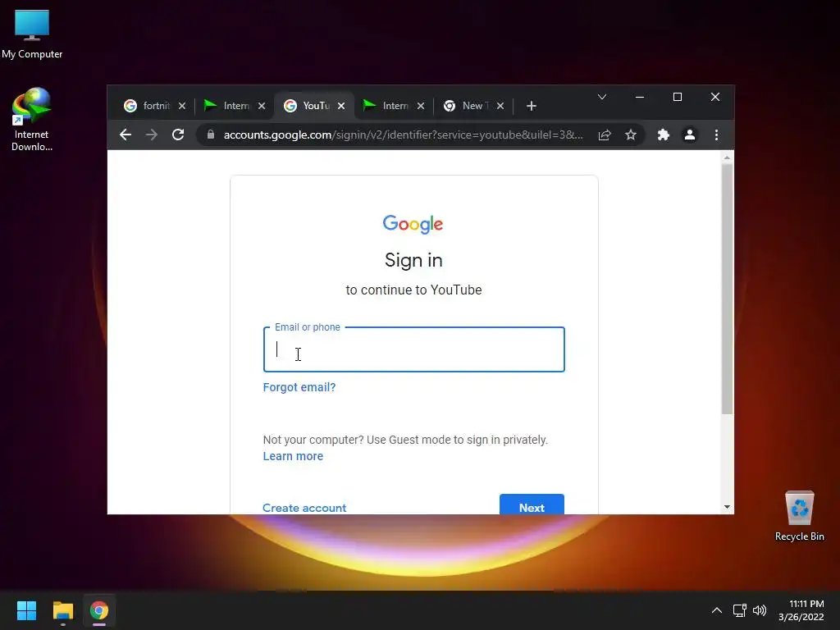Select the Internet Download Manager shortcut

[32, 120]
